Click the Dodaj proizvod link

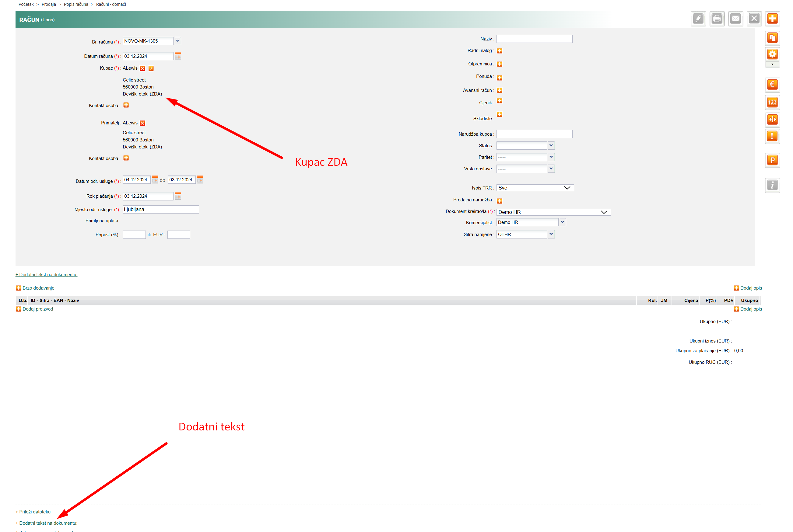coord(38,309)
